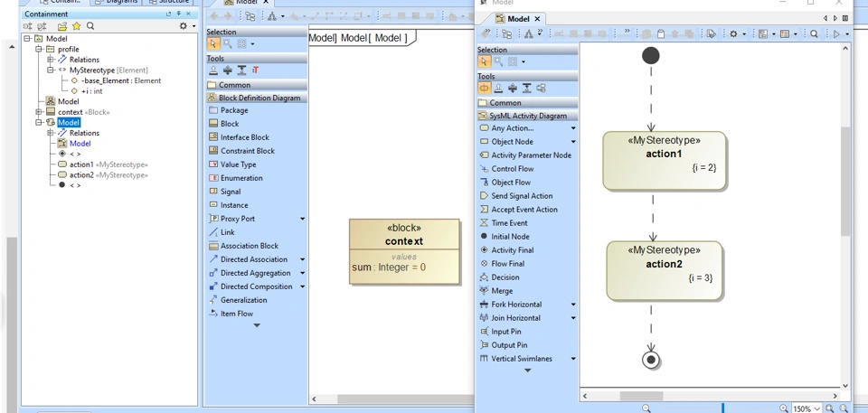Click the action2 node on activity diagram
Screen dimensions: 868x413
tap(665, 271)
